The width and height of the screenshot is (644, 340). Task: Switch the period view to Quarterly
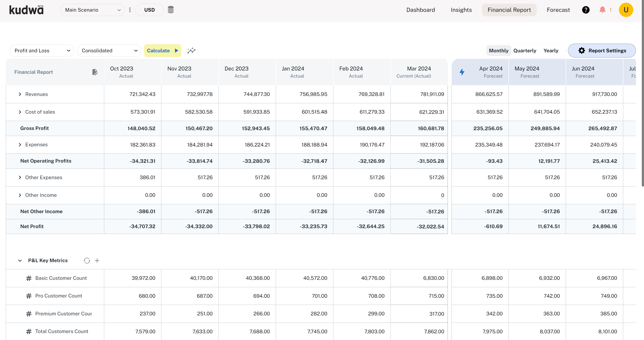pos(525,51)
